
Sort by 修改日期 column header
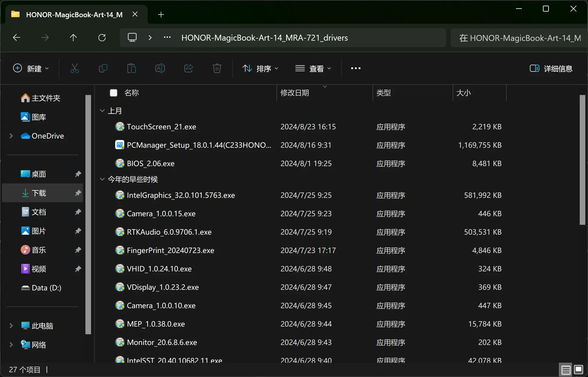pyautogui.click(x=295, y=93)
